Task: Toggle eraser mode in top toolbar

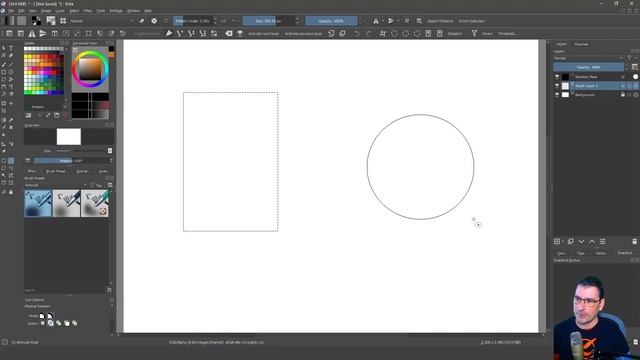Action: tap(142, 20)
